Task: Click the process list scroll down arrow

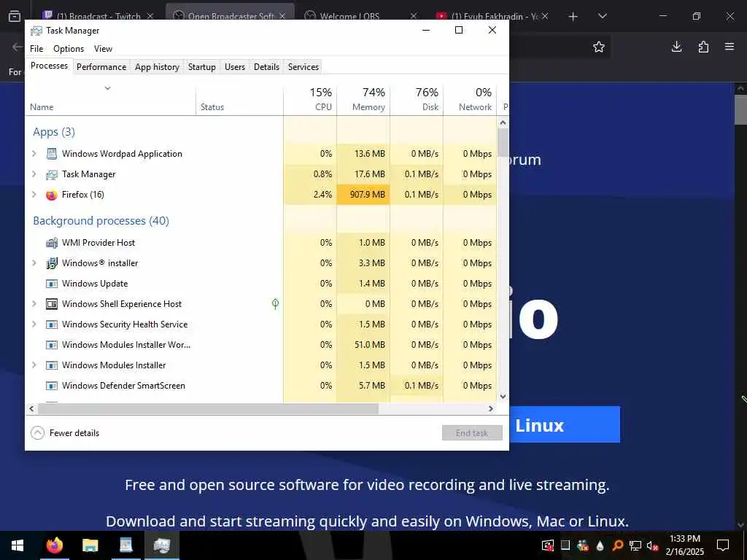Action: (503, 396)
